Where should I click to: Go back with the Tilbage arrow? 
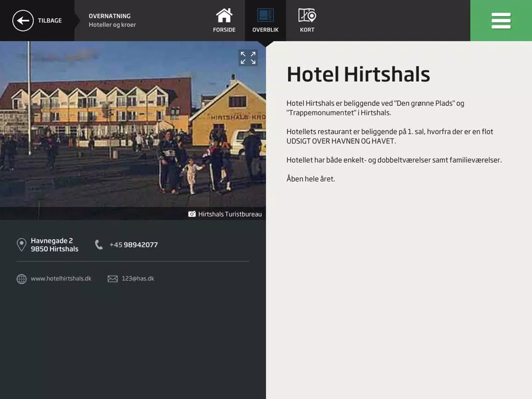coord(23,21)
